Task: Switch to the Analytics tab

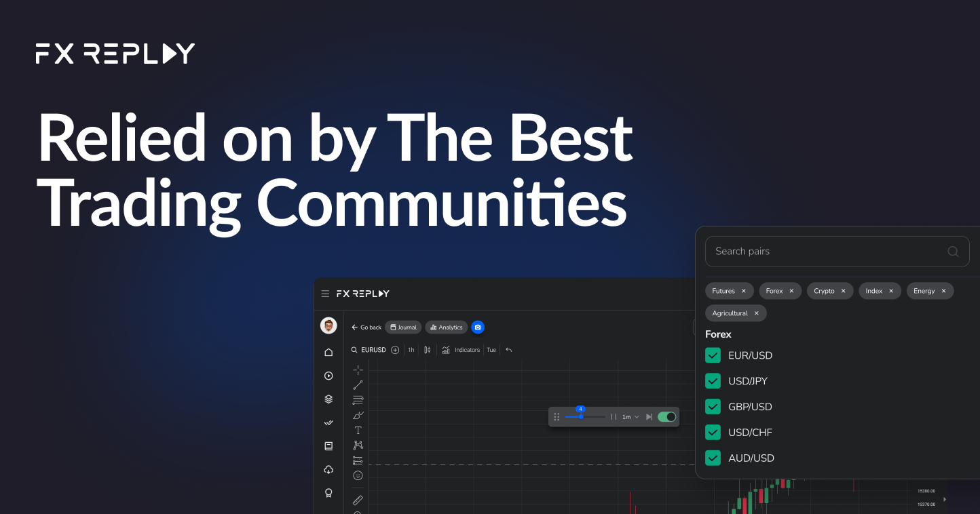Action: (446, 327)
